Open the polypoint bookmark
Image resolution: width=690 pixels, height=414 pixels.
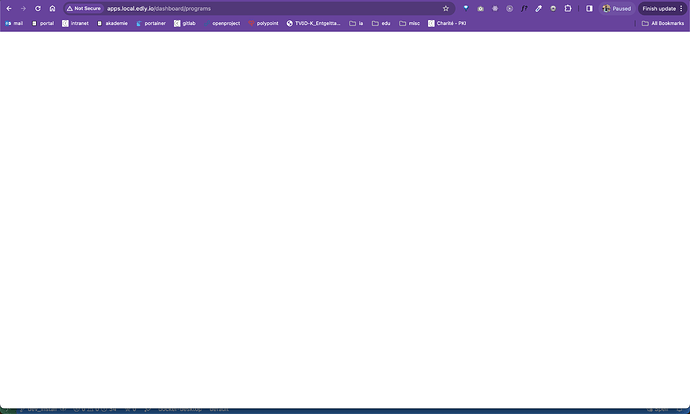(264, 23)
